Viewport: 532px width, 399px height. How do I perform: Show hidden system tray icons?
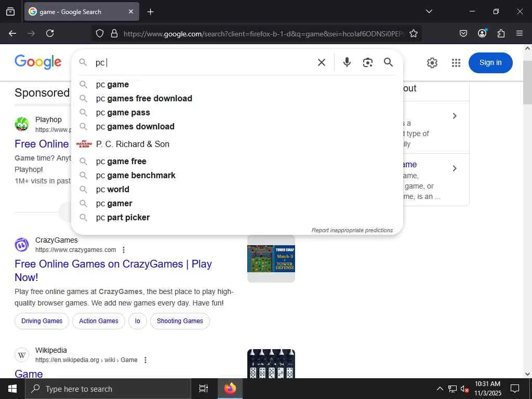coord(440,389)
